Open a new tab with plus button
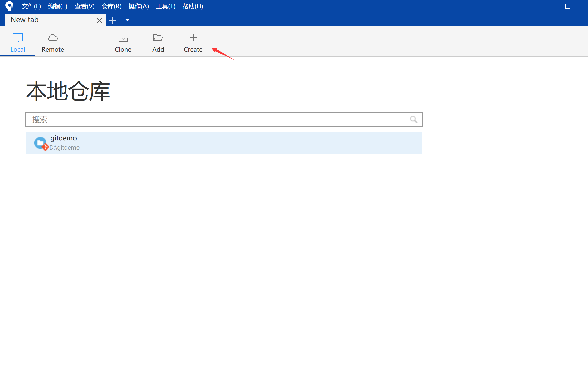The height and width of the screenshot is (373, 588). 113,20
